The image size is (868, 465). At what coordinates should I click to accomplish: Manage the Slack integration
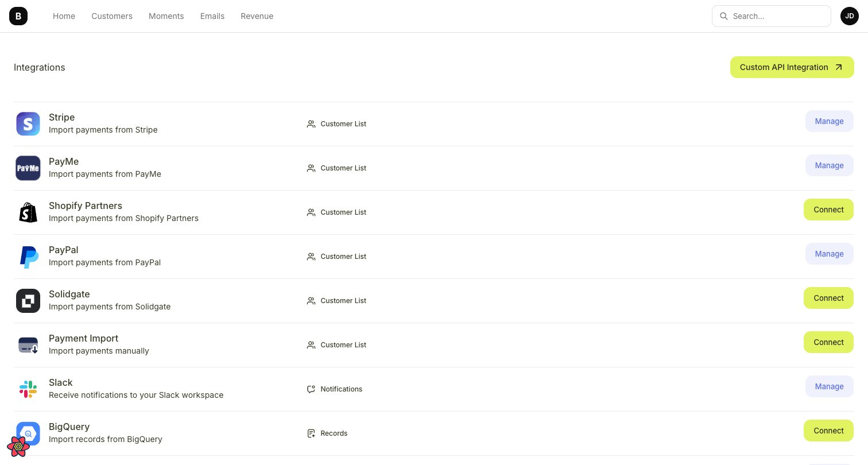pos(829,386)
